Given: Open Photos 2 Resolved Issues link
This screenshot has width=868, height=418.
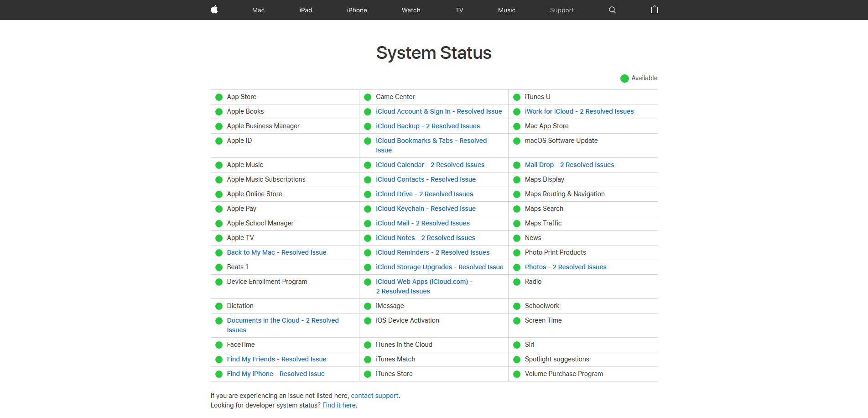Looking at the screenshot, I should 566,267.
